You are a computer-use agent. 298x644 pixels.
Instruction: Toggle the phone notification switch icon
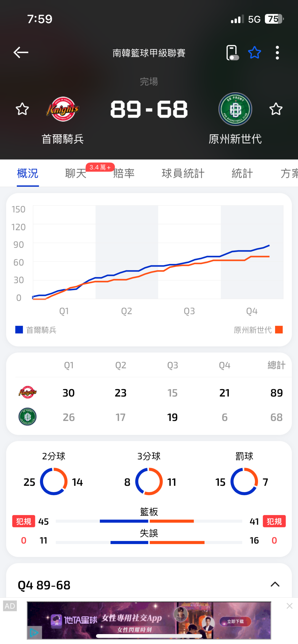tap(232, 53)
